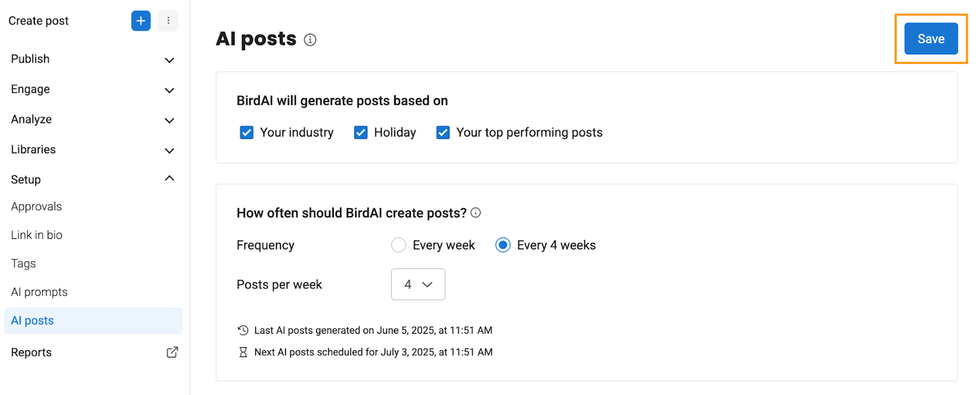The width and height of the screenshot is (980, 395).
Task: Open Link in bio settings
Action: click(x=37, y=235)
